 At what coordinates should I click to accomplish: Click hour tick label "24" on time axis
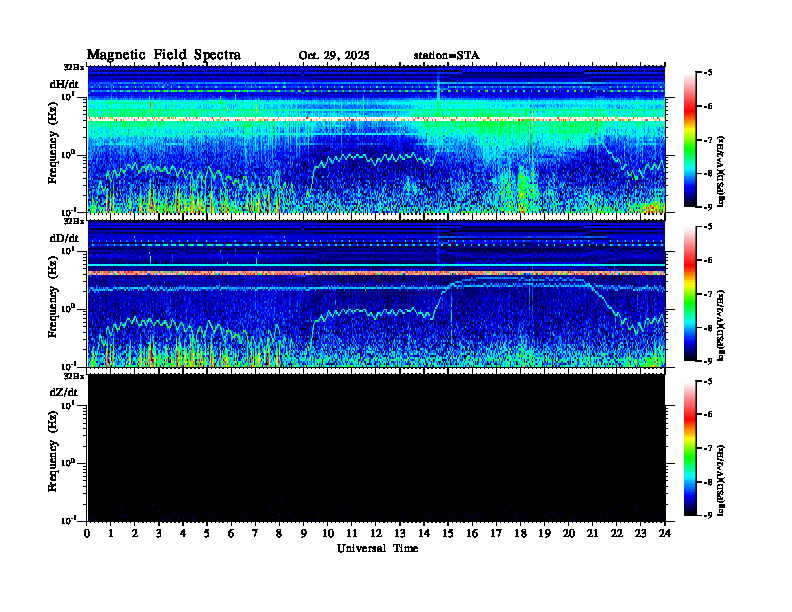coord(665,534)
